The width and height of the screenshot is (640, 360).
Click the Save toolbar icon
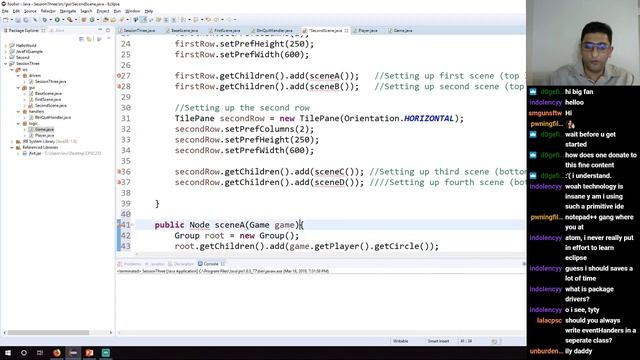(x=18, y=20)
